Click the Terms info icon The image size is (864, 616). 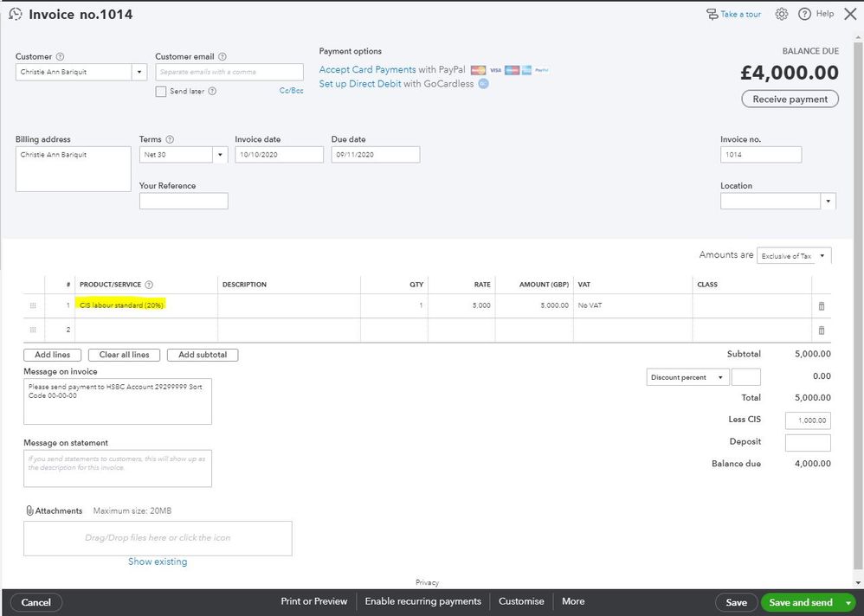170,139
